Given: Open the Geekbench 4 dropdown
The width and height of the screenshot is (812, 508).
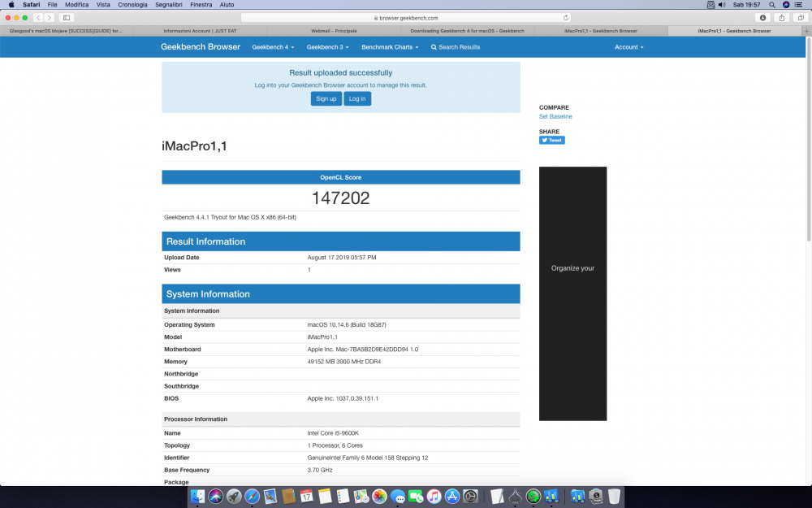Looking at the screenshot, I should (x=273, y=47).
